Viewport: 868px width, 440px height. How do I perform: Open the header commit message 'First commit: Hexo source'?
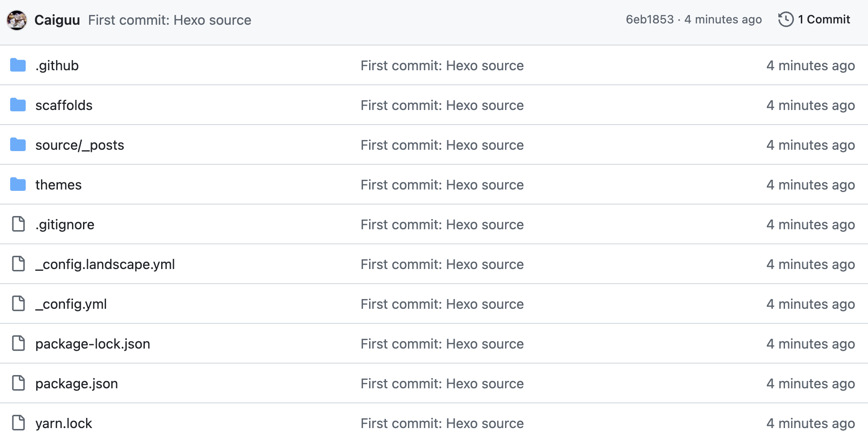(x=170, y=20)
